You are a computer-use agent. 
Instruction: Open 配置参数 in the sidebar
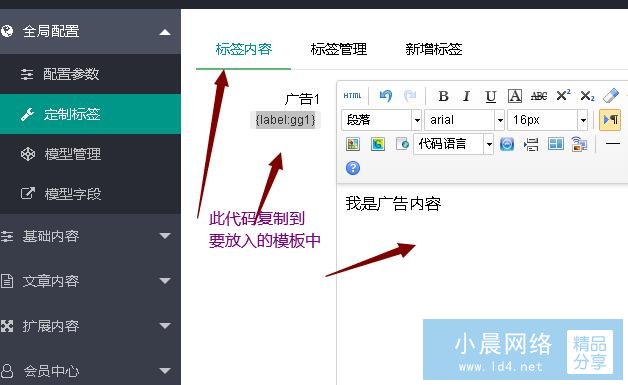pyautogui.click(x=90, y=74)
